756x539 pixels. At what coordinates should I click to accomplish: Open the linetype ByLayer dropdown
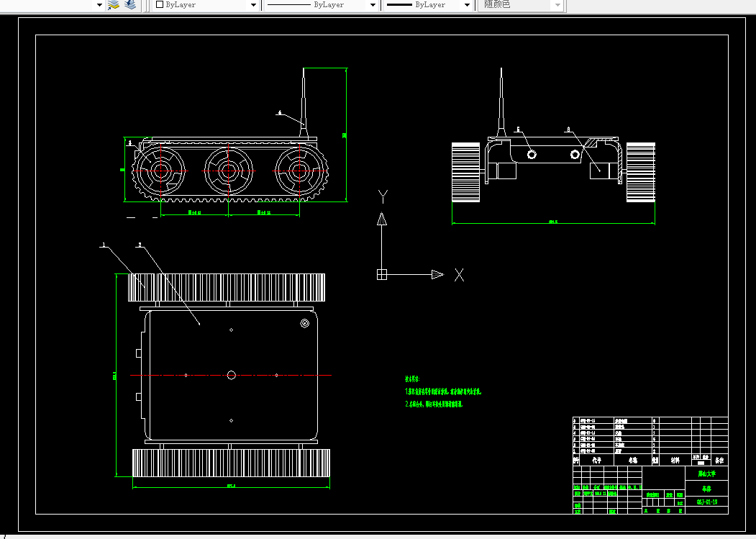[372, 5]
